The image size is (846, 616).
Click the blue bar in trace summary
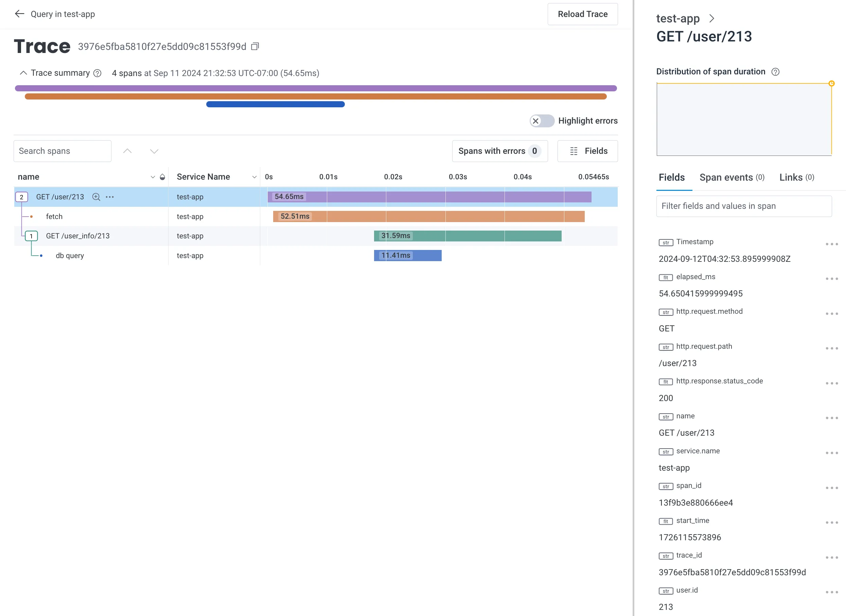tap(275, 104)
